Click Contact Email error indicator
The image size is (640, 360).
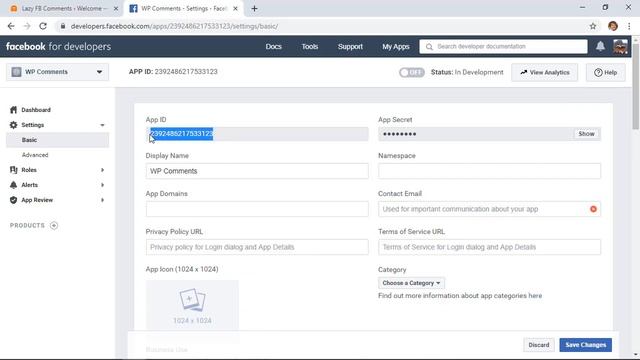click(593, 209)
